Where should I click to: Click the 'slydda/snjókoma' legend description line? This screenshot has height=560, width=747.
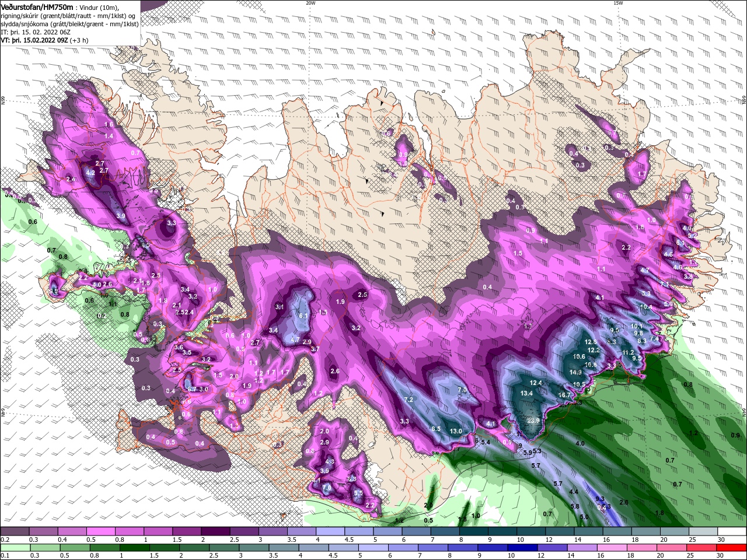pyautogui.click(x=69, y=24)
